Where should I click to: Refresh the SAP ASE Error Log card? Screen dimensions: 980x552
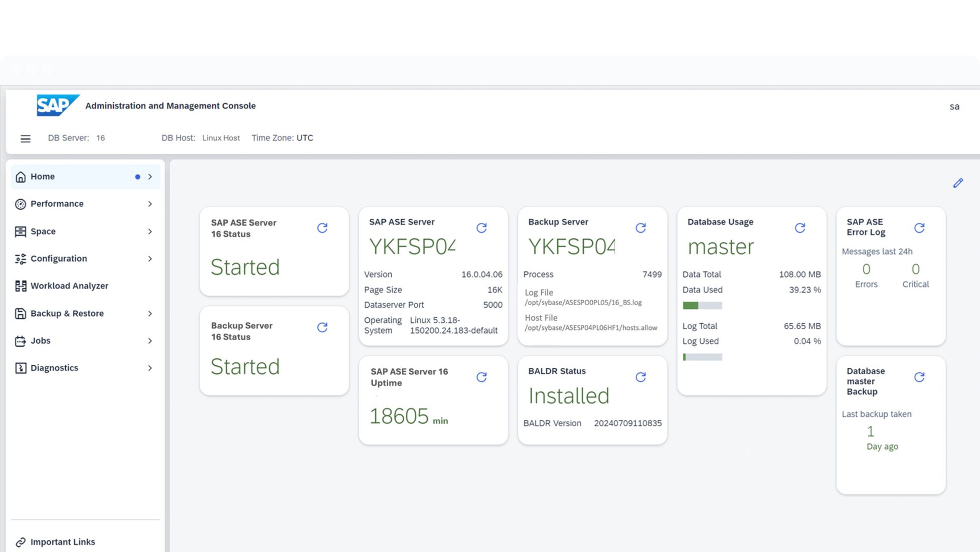(x=919, y=228)
